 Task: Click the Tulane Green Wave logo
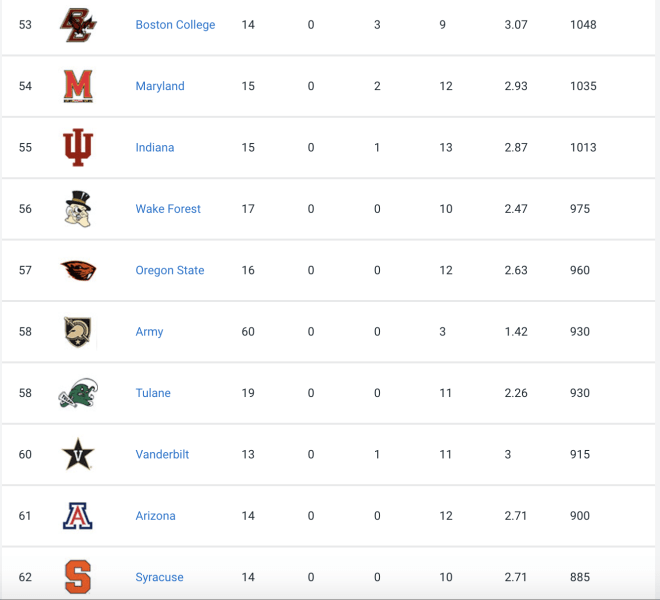coord(78,393)
